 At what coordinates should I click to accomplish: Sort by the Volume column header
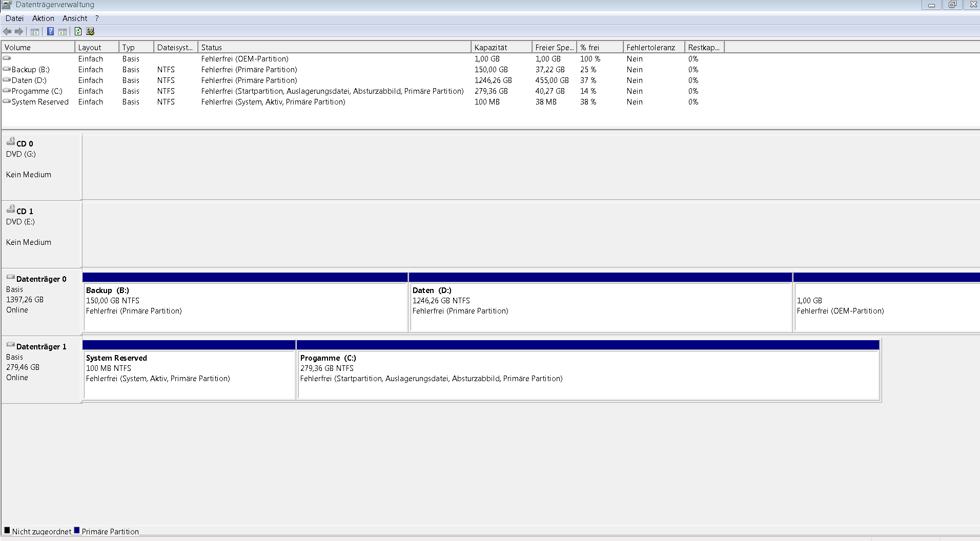point(38,47)
